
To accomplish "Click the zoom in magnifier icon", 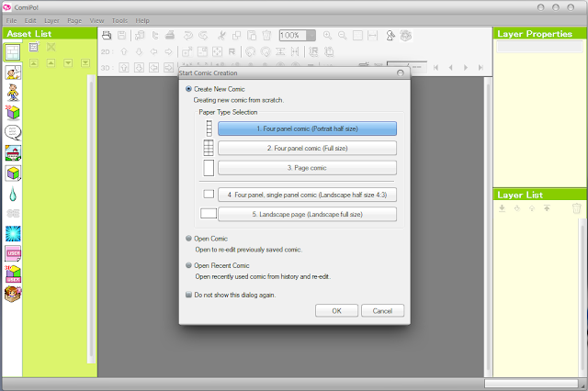I will tap(327, 35).
